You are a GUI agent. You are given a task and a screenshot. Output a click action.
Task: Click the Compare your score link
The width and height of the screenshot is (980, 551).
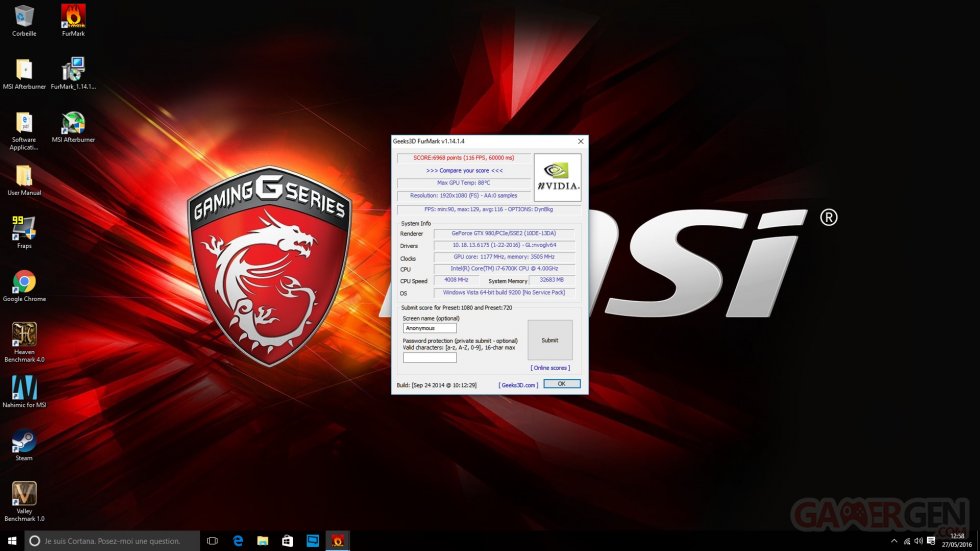tap(464, 171)
